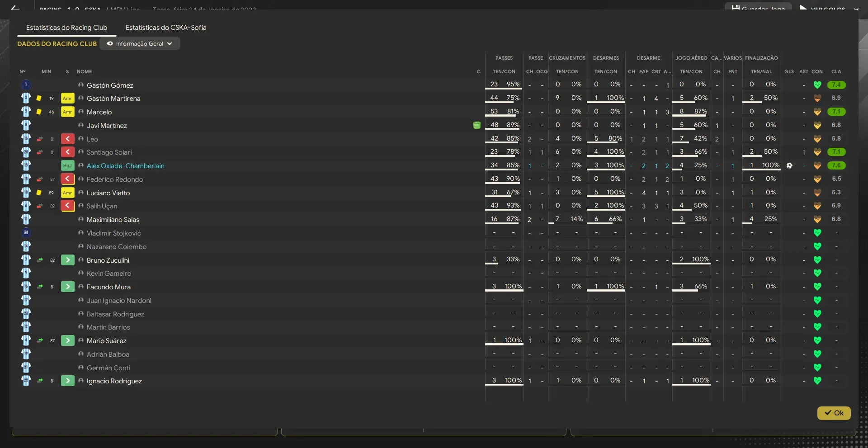This screenshot has width=868, height=448.
Task: Open the Informação Geral view dropdown
Action: click(x=140, y=44)
